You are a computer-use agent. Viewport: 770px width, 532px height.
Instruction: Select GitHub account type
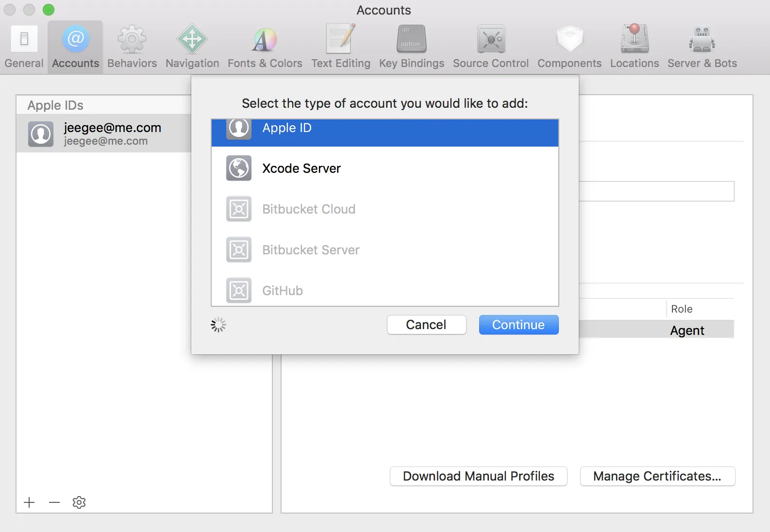(385, 290)
